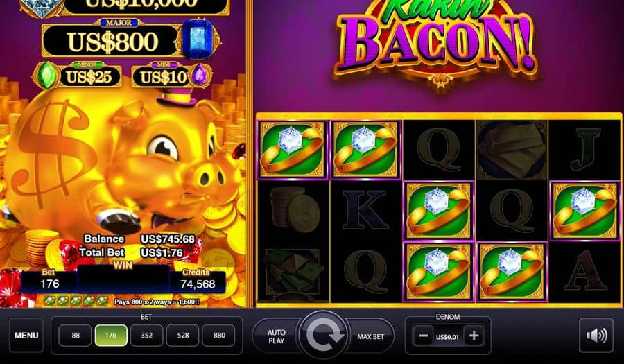
Task: Choose the 880 bet level
Action: click(x=219, y=336)
